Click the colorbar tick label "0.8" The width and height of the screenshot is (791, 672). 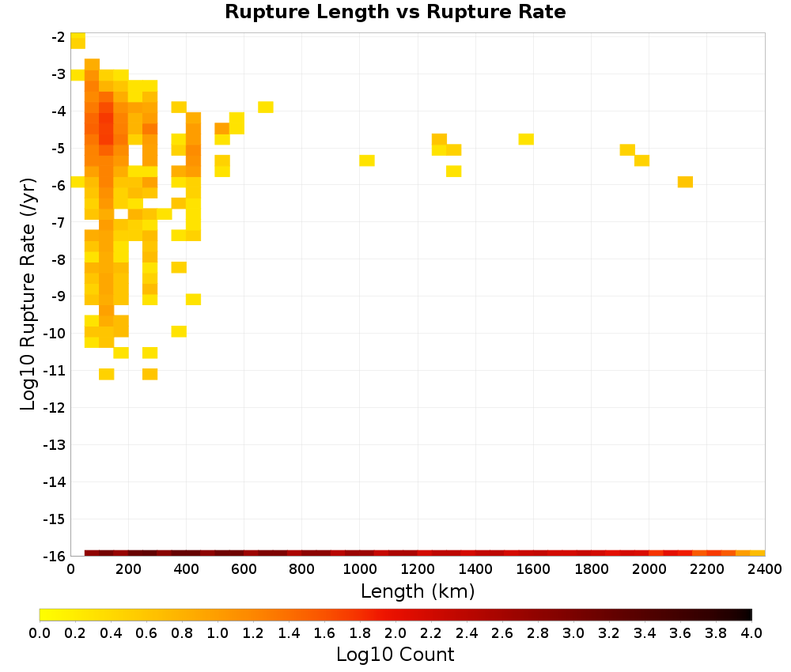pyautogui.click(x=182, y=633)
